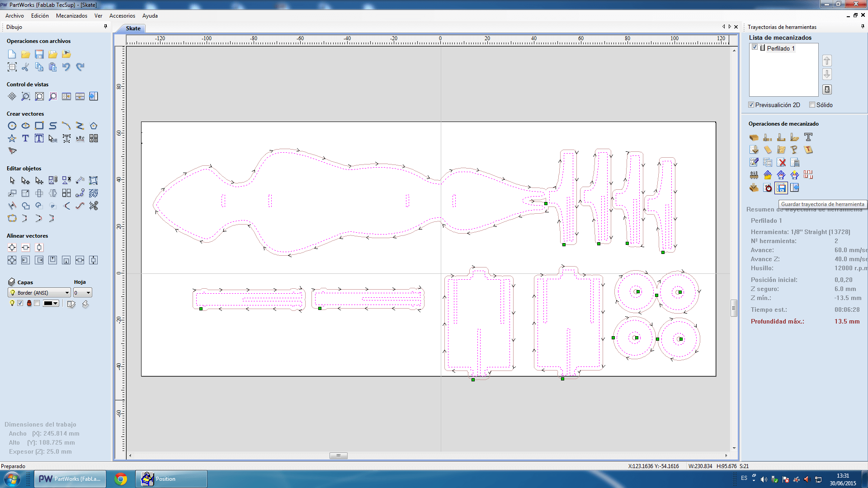Toggle the Trayectorias de herramientas panel pin
This screenshot has height=488, width=868.
tap(863, 27)
